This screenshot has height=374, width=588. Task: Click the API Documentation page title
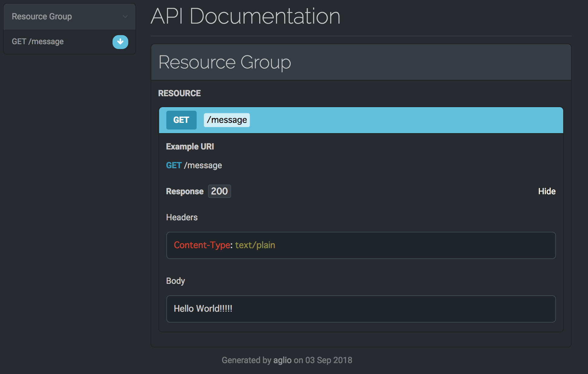[246, 16]
